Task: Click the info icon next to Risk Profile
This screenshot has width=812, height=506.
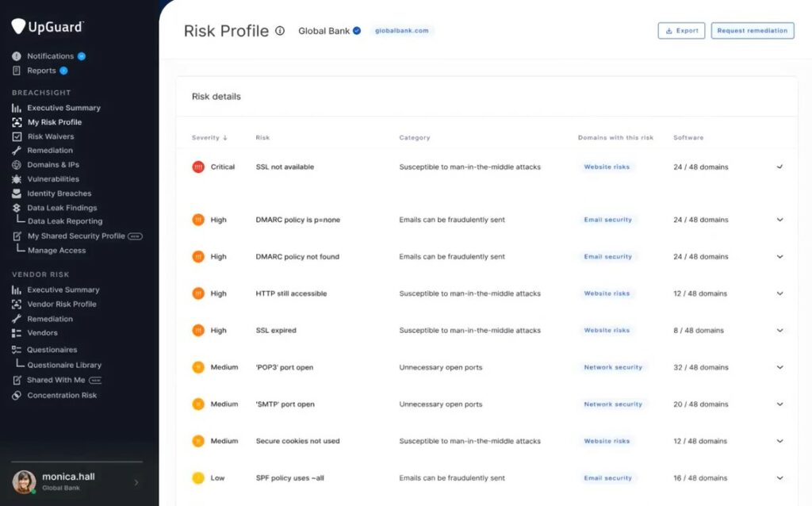Action: point(278,30)
